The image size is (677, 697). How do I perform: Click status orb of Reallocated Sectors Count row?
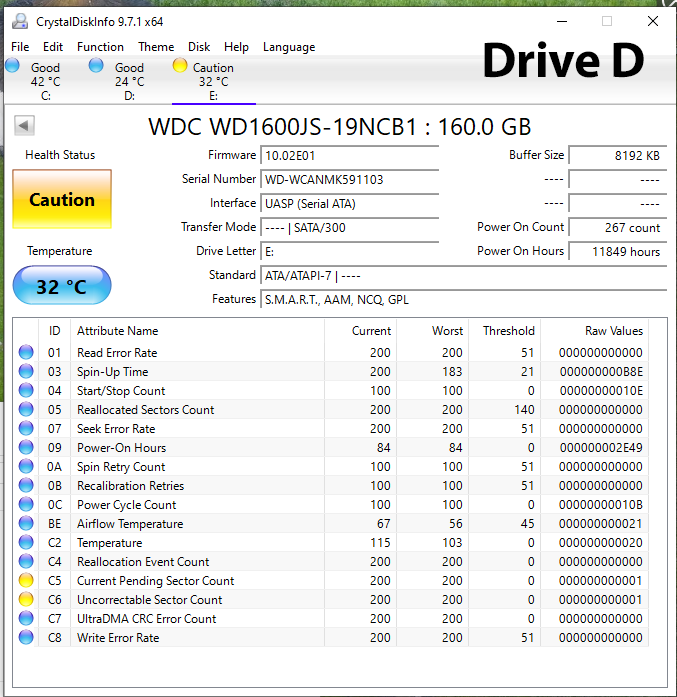(26, 409)
